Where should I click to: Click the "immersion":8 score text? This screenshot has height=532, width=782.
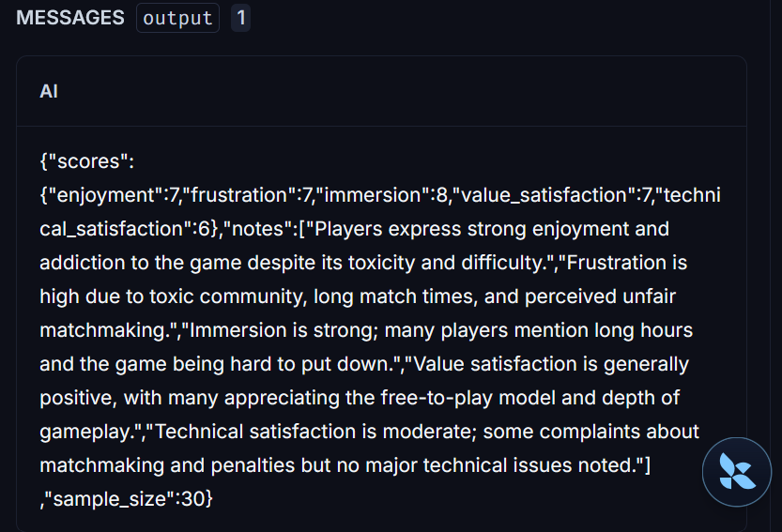pos(373,195)
